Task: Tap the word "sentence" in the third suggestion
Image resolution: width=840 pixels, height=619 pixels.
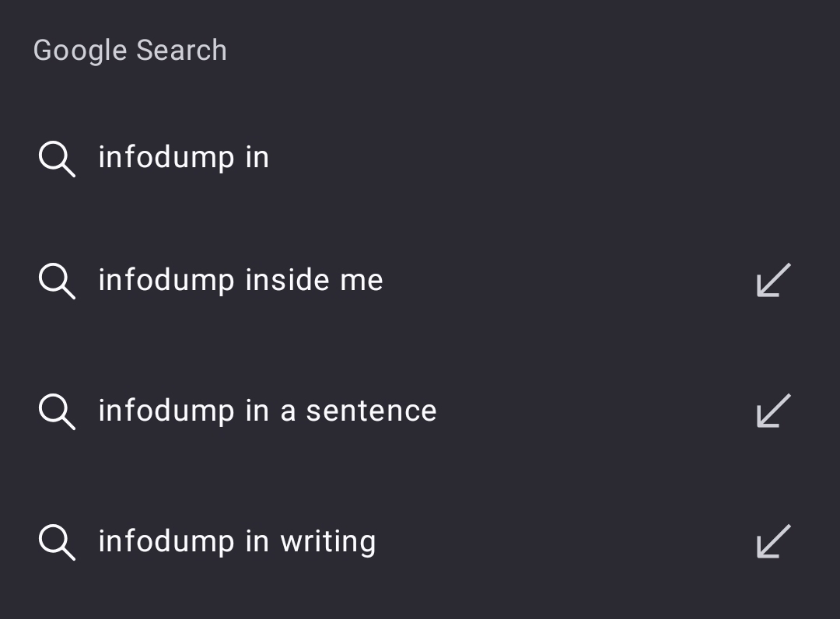Action: (x=371, y=411)
